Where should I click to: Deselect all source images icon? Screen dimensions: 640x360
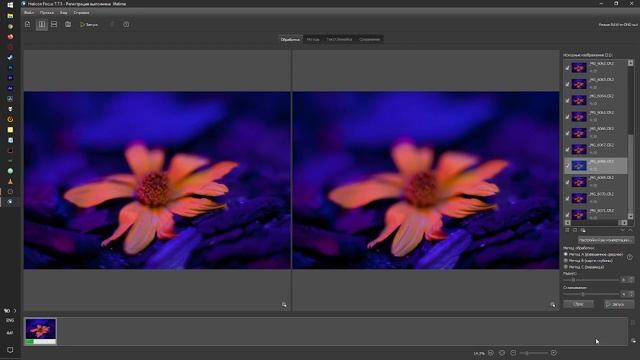pos(575,230)
